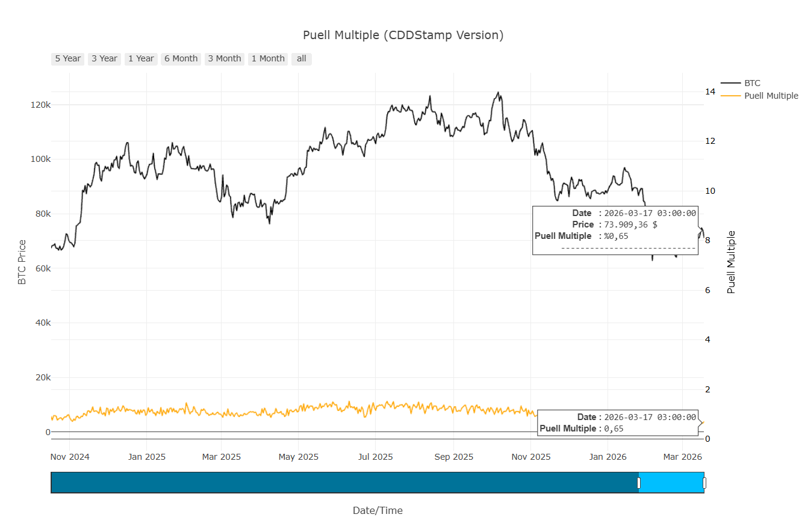Click the 3 Month range selector

[224, 58]
